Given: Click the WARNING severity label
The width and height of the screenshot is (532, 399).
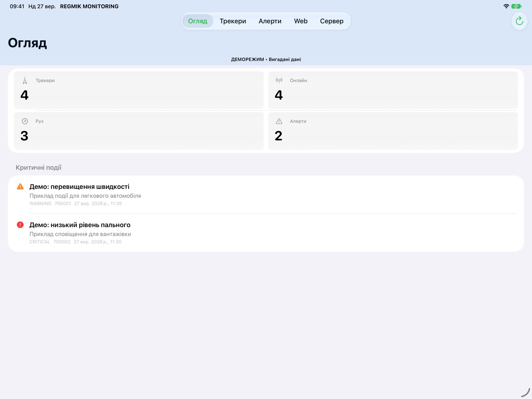Looking at the screenshot, I should click(x=40, y=204).
